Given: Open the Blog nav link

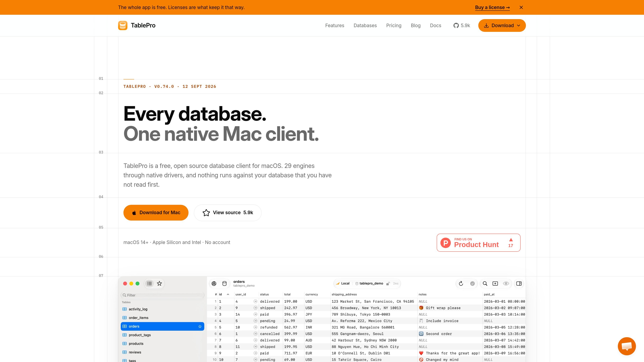Looking at the screenshot, I should point(416,25).
